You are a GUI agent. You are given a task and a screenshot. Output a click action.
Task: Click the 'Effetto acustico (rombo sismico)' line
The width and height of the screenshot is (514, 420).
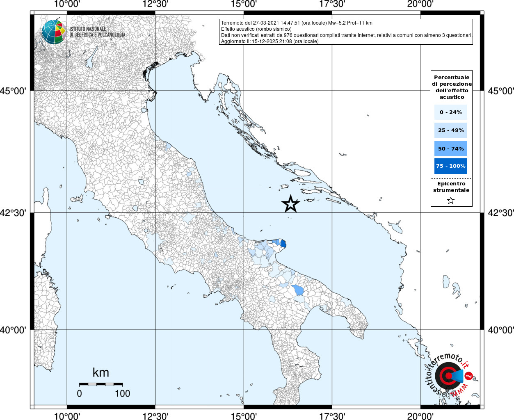pyautogui.click(x=256, y=29)
